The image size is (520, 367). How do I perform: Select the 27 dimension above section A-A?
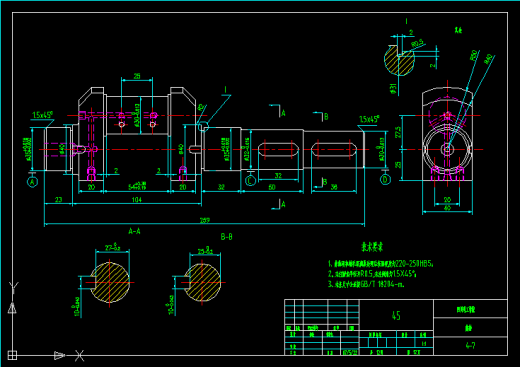112,247
